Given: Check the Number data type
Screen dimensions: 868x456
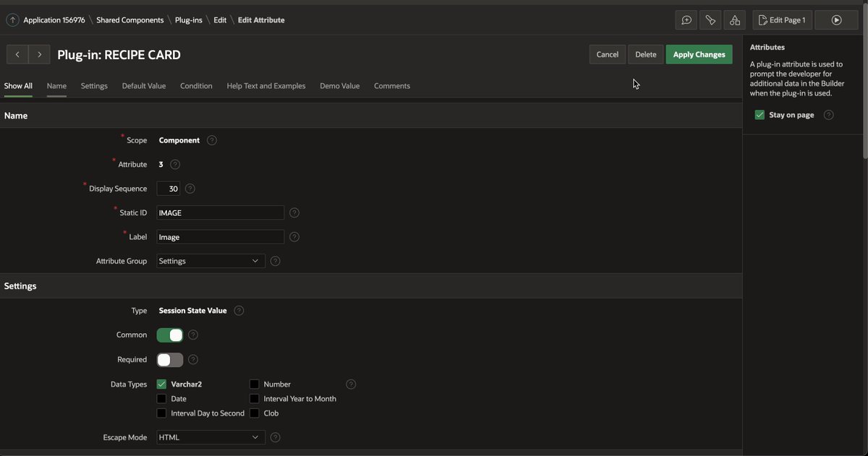Looking at the screenshot, I should pyautogui.click(x=255, y=384).
